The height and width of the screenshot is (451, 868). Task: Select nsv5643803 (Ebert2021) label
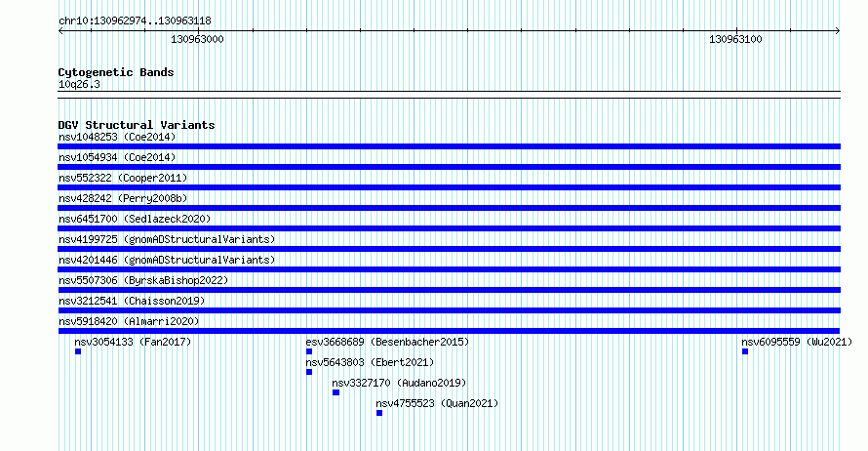[x=370, y=362]
